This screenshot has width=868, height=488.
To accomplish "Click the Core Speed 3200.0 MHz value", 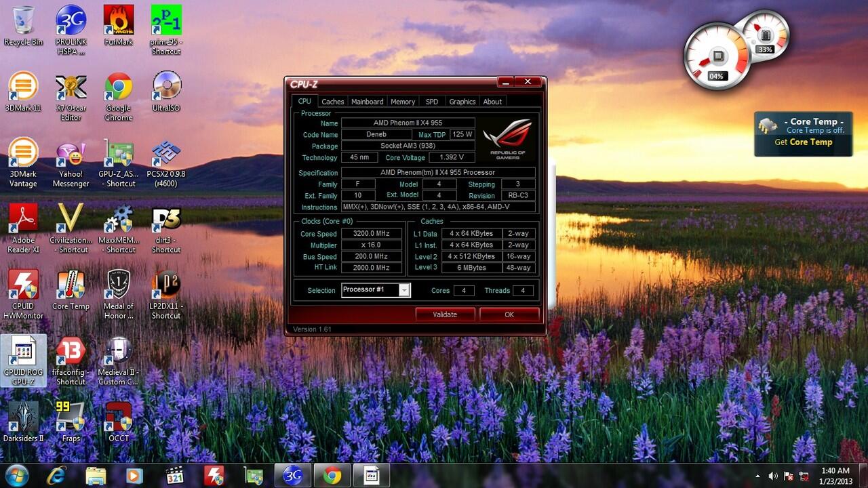I will click(x=371, y=234).
